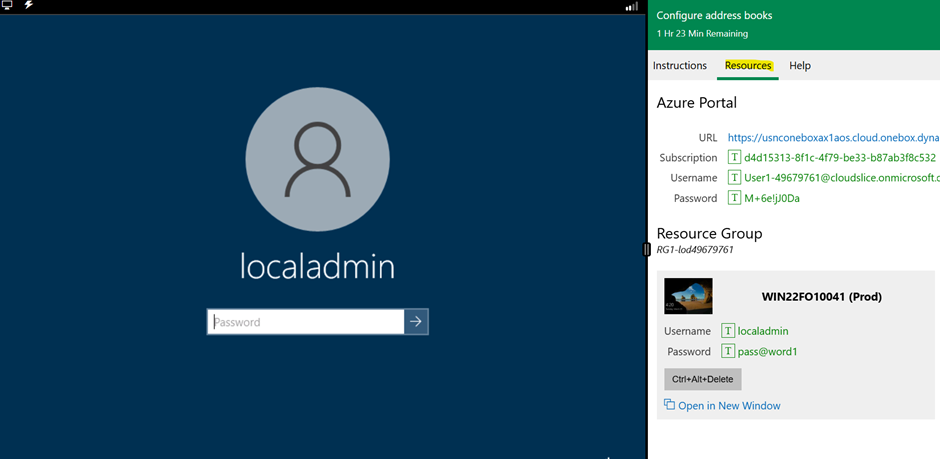Click the type-text icon beside User1 username
The width and height of the screenshot is (940, 459).
pyautogui.click(x=734, y=177)
